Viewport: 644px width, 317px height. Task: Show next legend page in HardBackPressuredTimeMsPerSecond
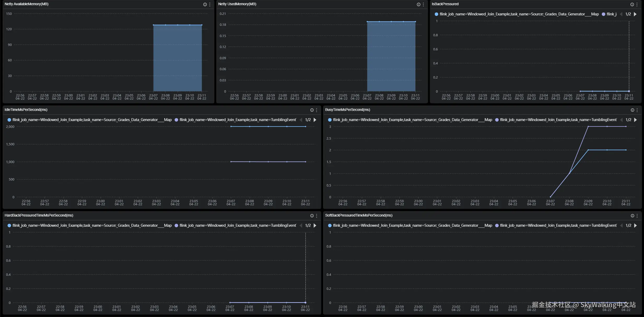315,225
